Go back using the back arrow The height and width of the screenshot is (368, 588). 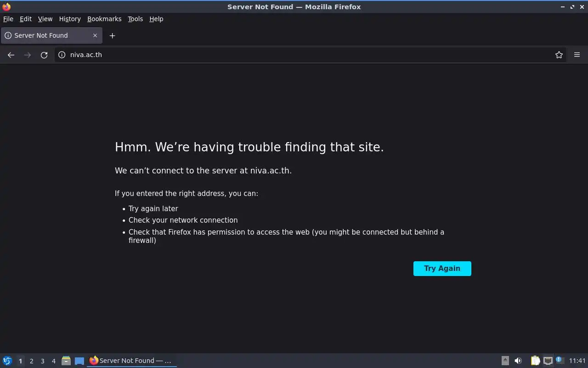point(11,55)
